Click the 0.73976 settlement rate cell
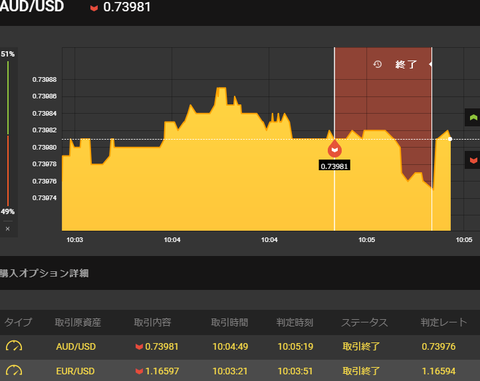 (x=438, y=347)
